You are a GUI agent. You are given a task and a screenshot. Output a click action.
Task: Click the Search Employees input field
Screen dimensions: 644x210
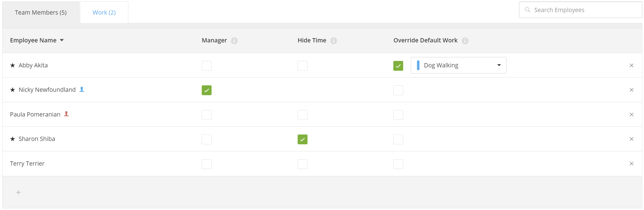pos(580,10)
